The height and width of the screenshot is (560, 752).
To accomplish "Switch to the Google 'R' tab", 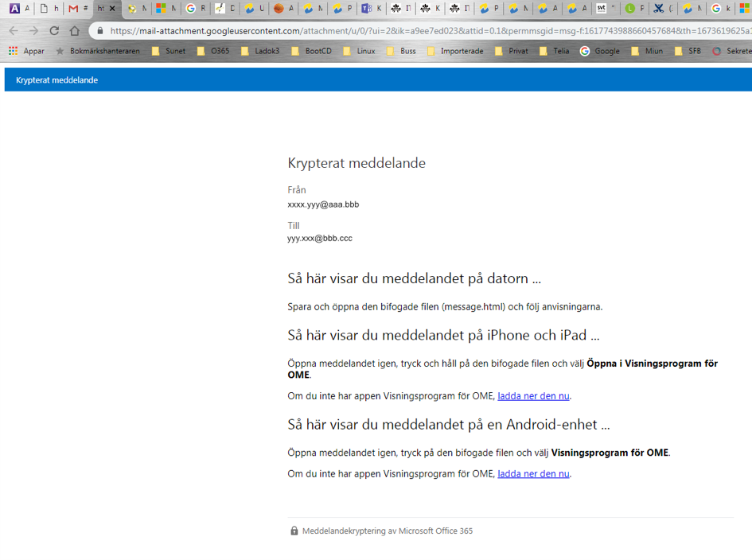I will (195, 8).
